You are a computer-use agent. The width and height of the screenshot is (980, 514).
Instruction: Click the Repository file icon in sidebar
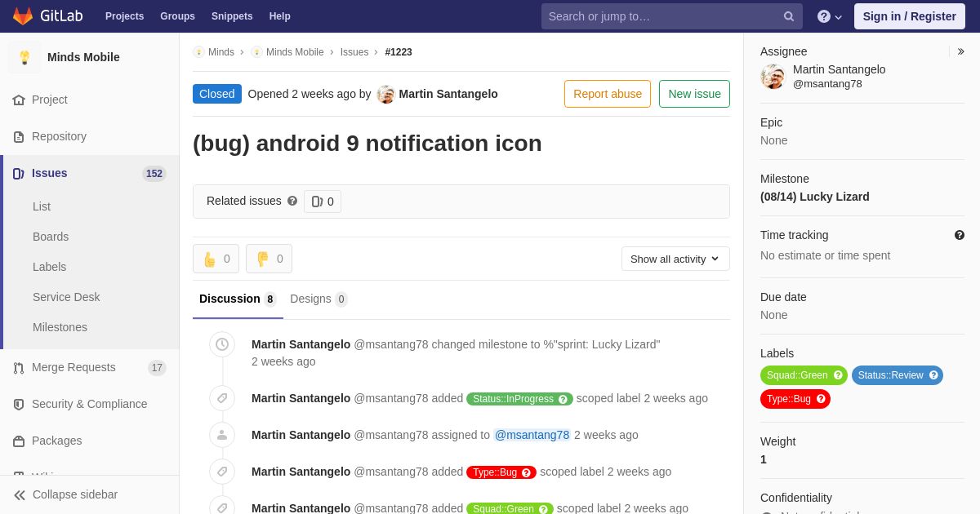[x=19, y=137]
